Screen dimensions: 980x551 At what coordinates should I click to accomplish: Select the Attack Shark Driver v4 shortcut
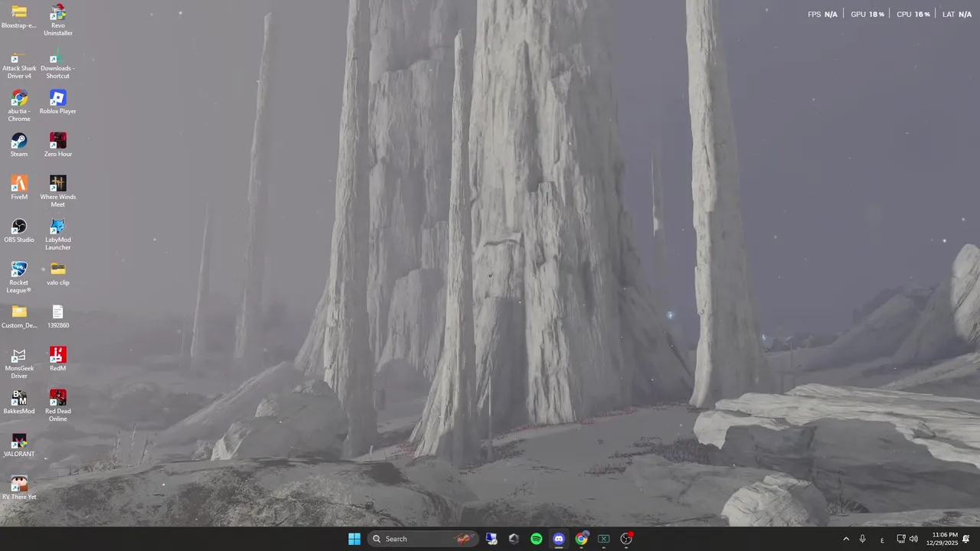[19, 64]
